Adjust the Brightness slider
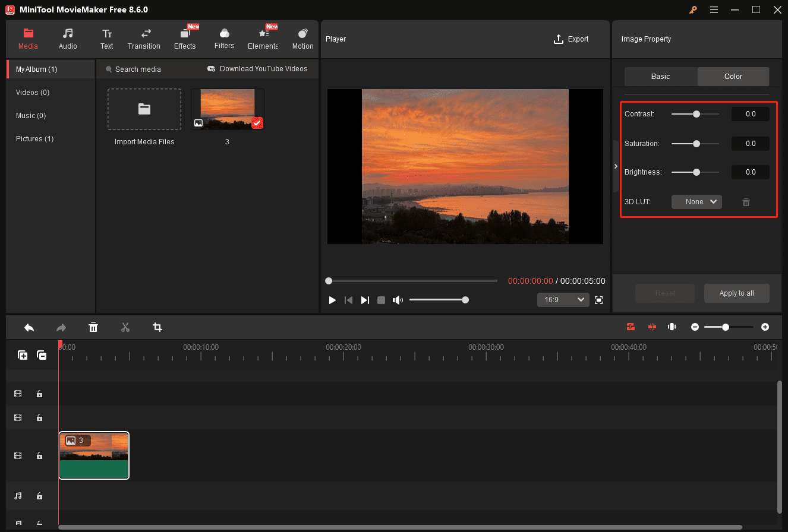 click(695, 172)
